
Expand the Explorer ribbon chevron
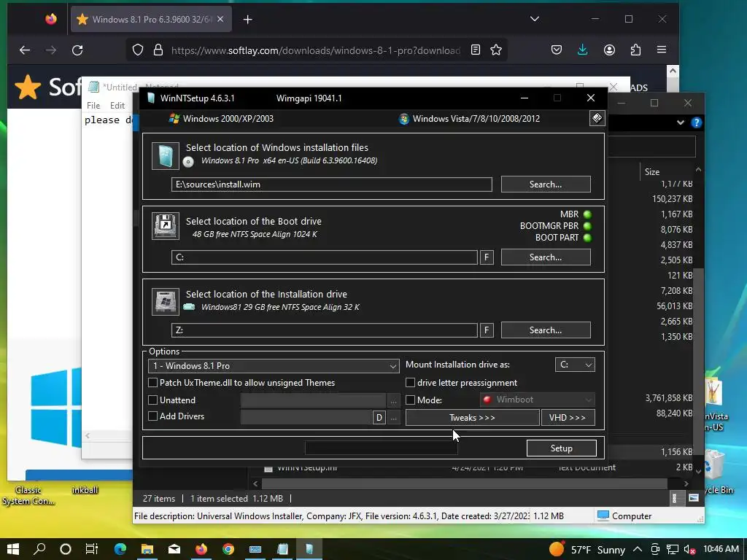click(681, 122)
